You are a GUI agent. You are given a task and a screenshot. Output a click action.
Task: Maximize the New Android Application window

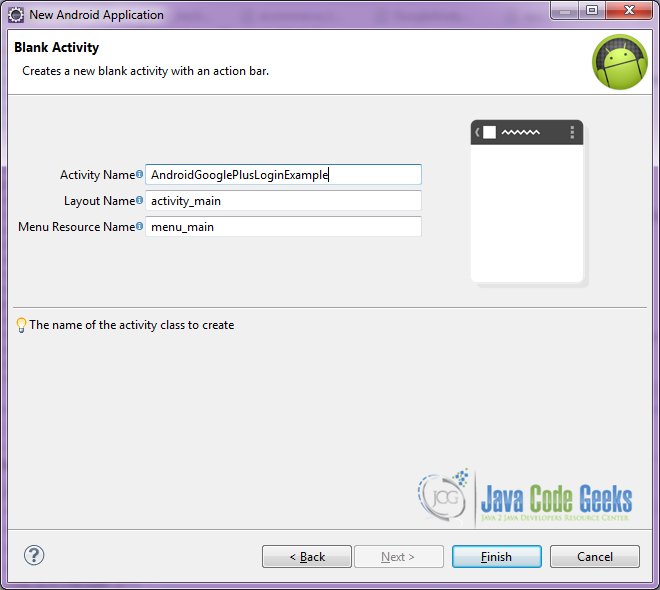[x=592, y=10]
